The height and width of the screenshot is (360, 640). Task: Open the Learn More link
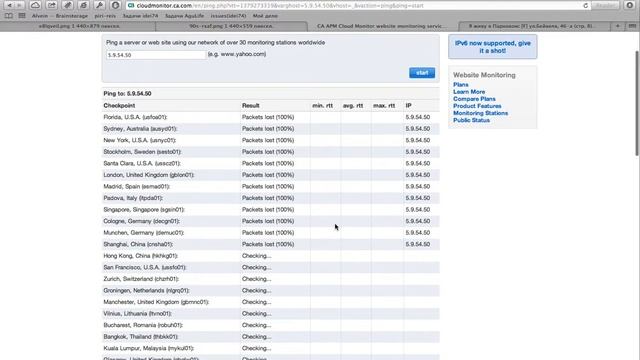tap(469, 92)
